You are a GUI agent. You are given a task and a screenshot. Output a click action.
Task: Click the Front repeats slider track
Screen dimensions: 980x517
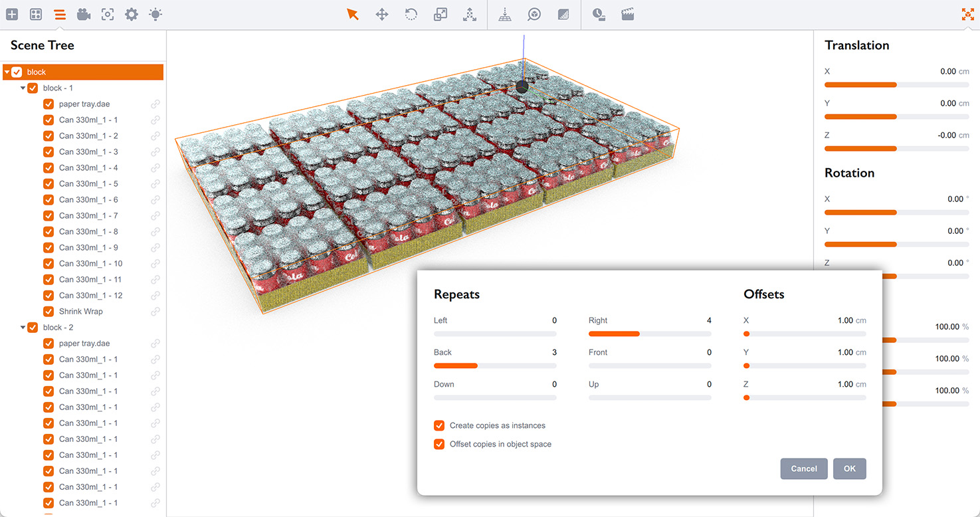click(x=650, y=365)
